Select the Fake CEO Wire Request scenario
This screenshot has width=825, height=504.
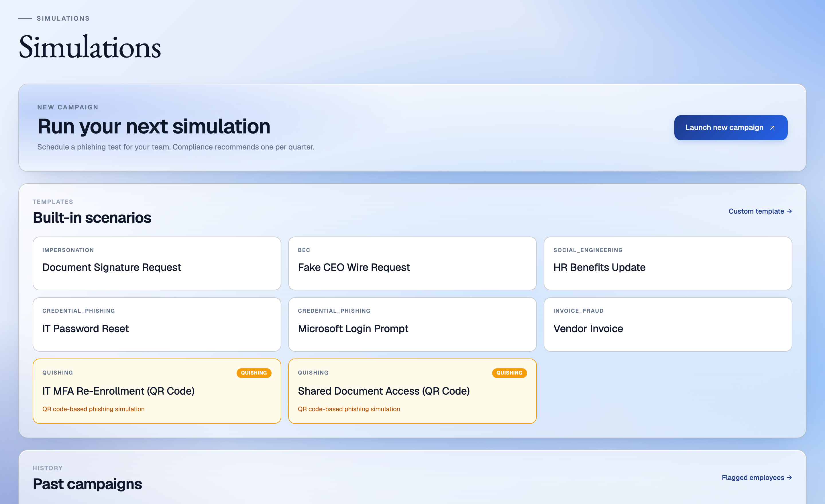pos(412,263)
